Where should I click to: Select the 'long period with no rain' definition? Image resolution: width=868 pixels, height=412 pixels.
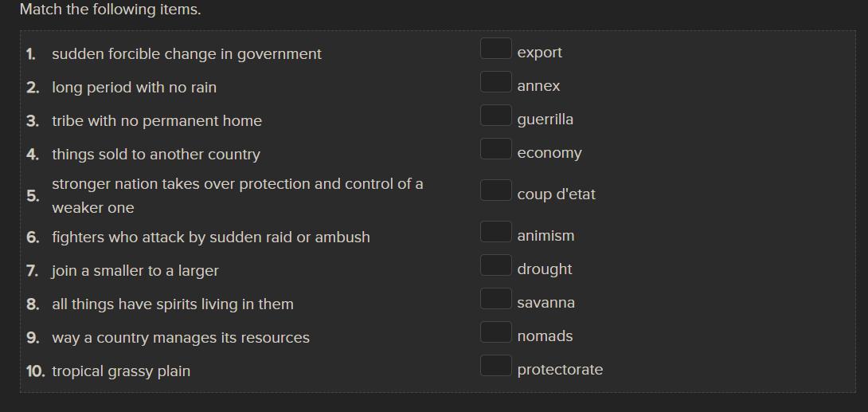click(x=134, y=88)
